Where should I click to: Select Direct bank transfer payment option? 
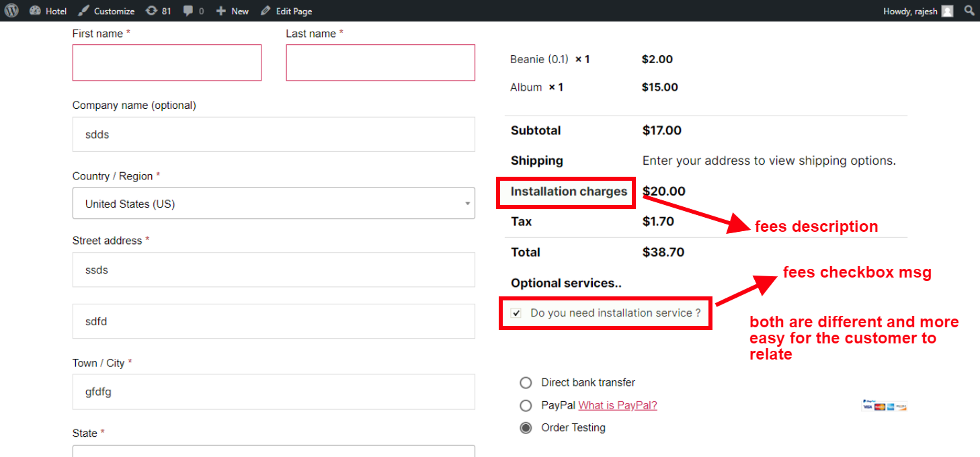526,382
